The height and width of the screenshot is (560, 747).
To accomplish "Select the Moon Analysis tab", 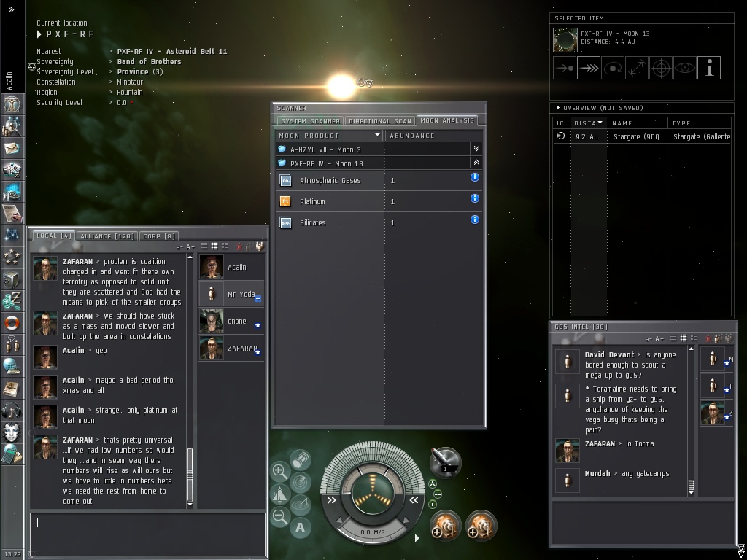I will (447, 120).
